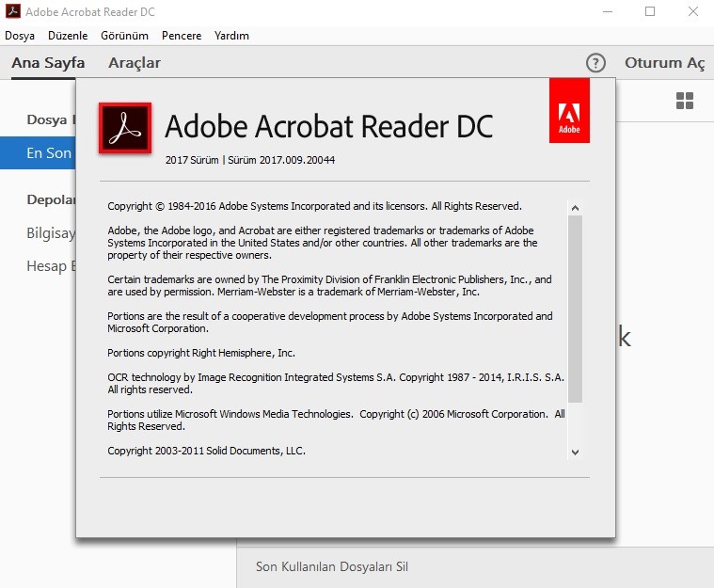This screenshot has height=588, width=714.
Task: Click the Adobe red logo badge
Action: coord(569,110)
